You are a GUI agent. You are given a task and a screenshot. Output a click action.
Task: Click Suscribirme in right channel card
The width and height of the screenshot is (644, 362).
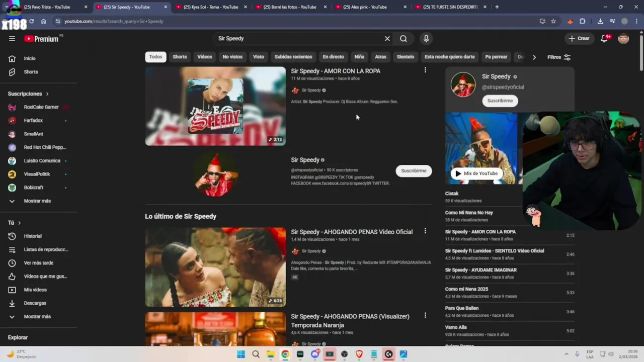coord(500,101)
